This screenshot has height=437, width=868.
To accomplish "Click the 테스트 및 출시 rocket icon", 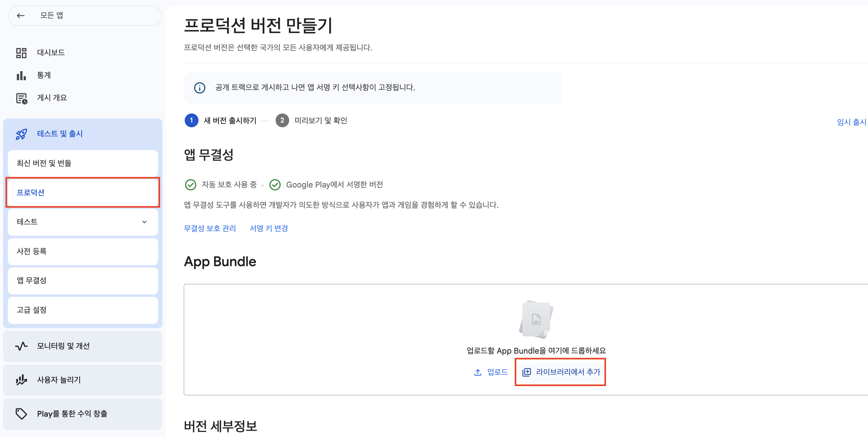I will [21, 134].
